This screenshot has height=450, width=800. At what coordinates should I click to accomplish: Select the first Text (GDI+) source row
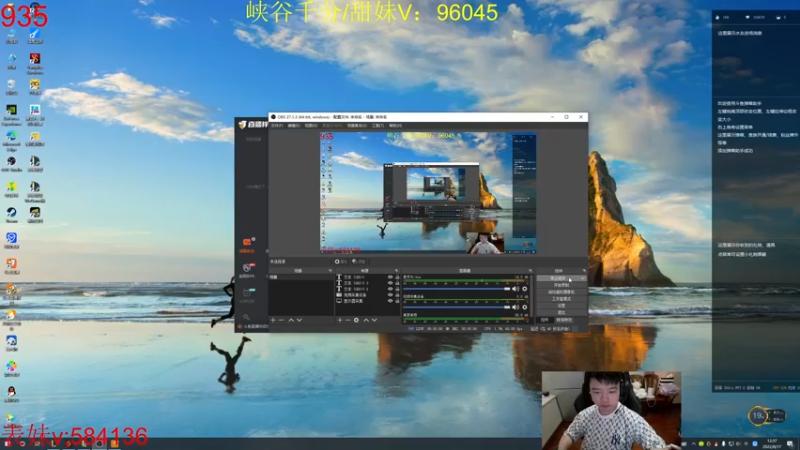pyautogui.click(x=368, y=277)
